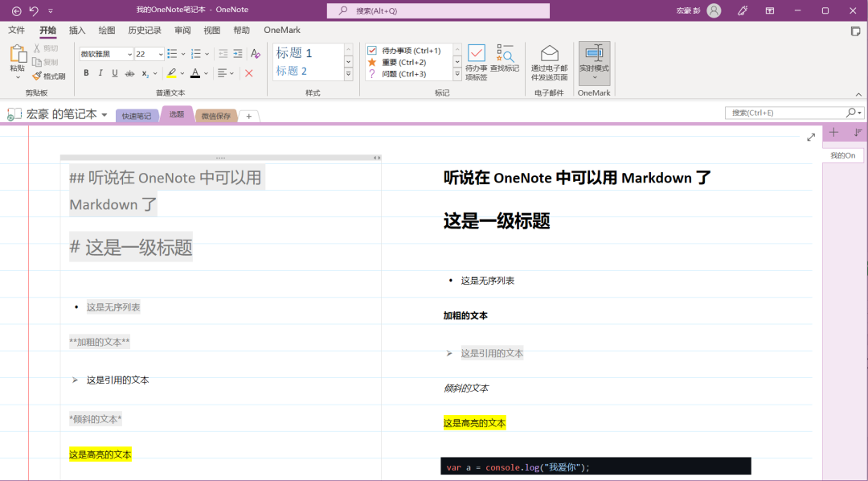868x481 pixels.
Task: Switch to the OneMark ribbon tab
Action: click(281, 30)
